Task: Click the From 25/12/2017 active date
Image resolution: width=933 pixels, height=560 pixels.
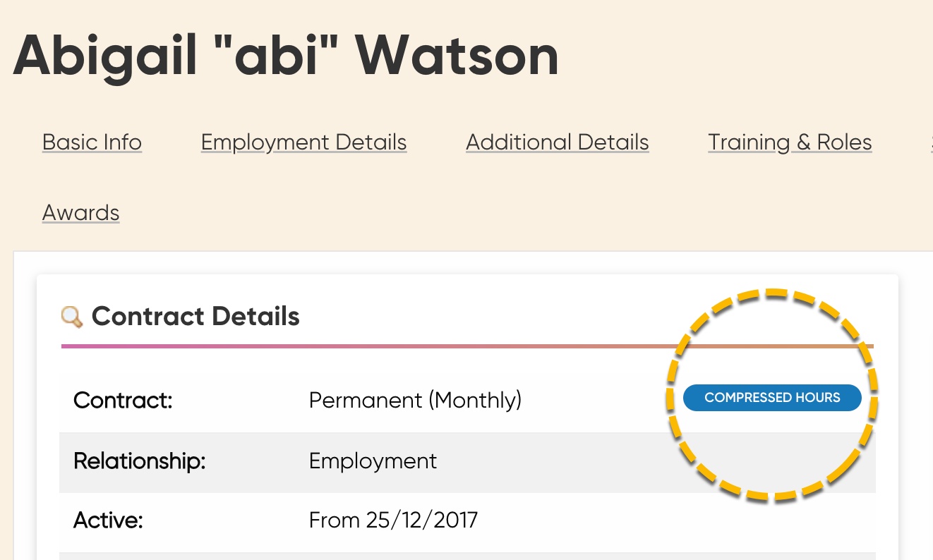Action: point(393,521)
